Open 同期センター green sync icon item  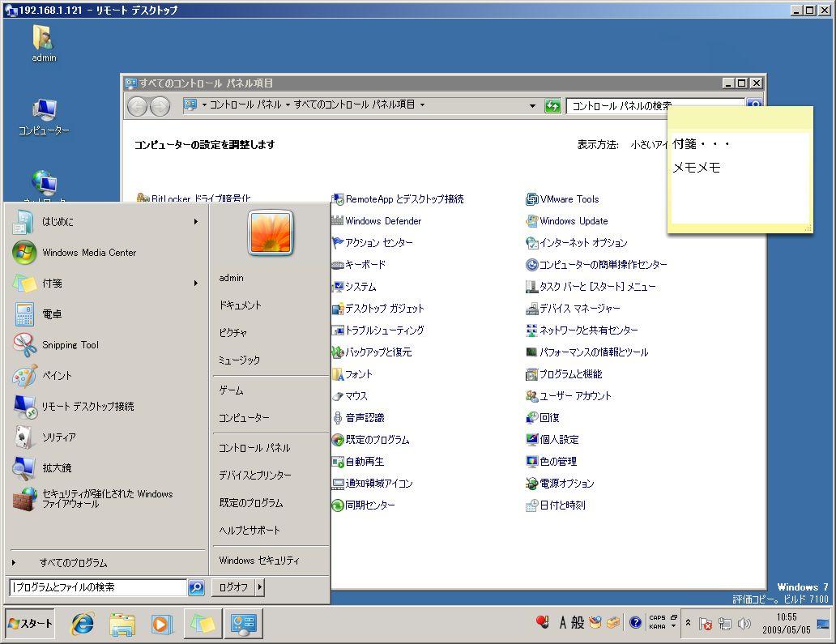pyautogui.click(x=363, y=505)
